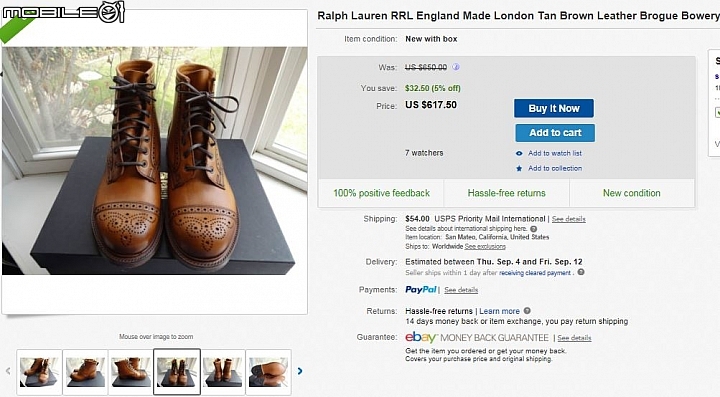
Task: Click help icon beside Learn more returns
Action: point(527,311)
